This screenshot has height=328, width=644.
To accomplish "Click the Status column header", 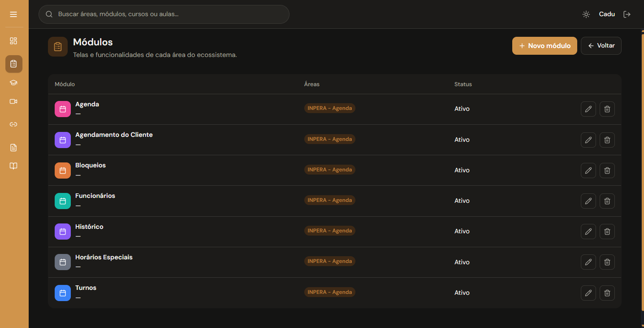I will pos(463,84).
